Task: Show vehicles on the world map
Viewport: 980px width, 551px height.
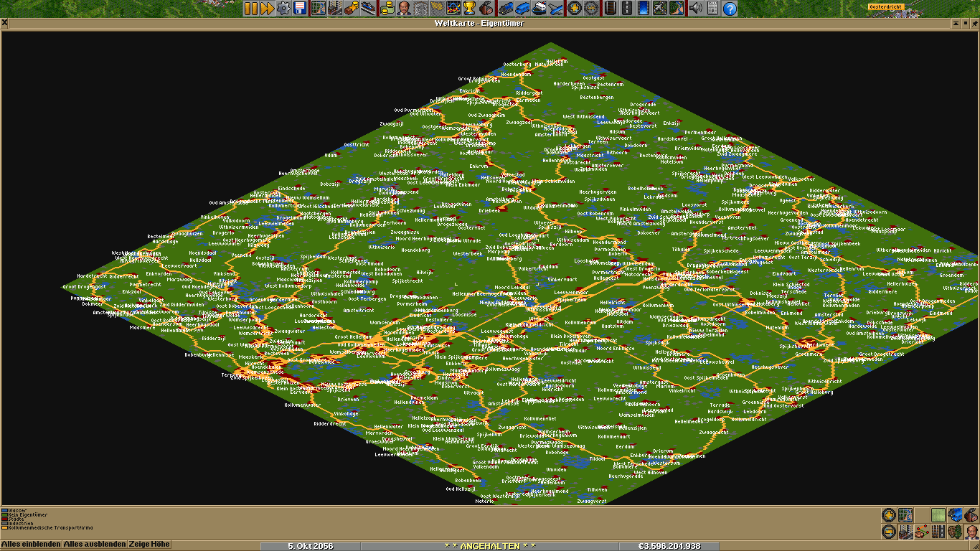Action: (955, 515)
